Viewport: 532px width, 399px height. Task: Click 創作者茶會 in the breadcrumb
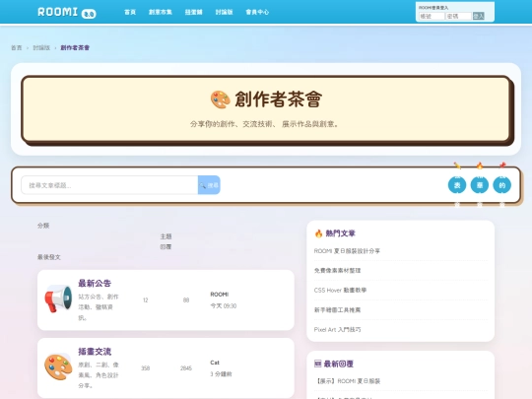(75, 48)
